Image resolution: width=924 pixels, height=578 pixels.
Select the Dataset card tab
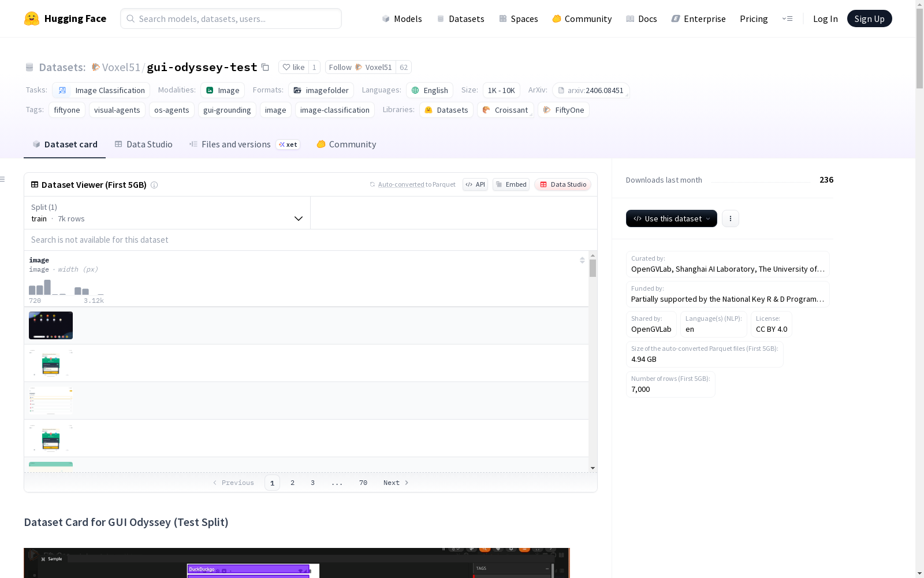click(x=65, y=144)
